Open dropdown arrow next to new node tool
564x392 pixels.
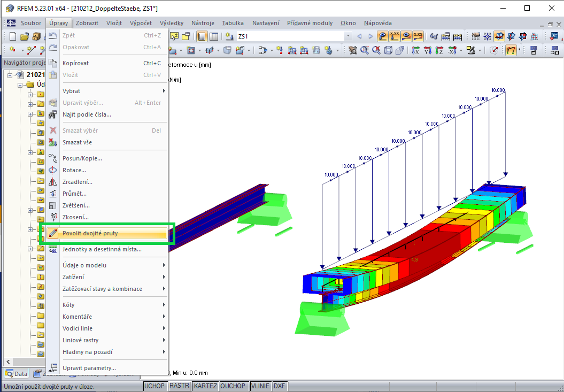(x=22, y=50)
